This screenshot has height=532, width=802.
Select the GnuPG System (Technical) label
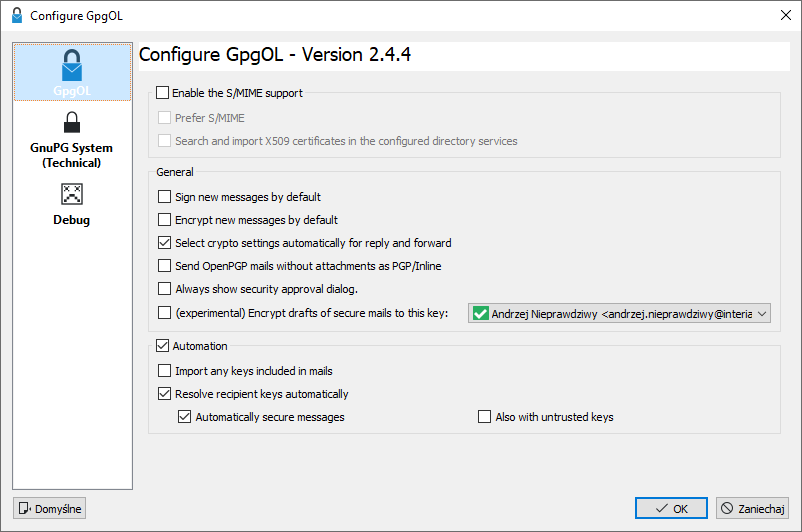click(72, 155)
